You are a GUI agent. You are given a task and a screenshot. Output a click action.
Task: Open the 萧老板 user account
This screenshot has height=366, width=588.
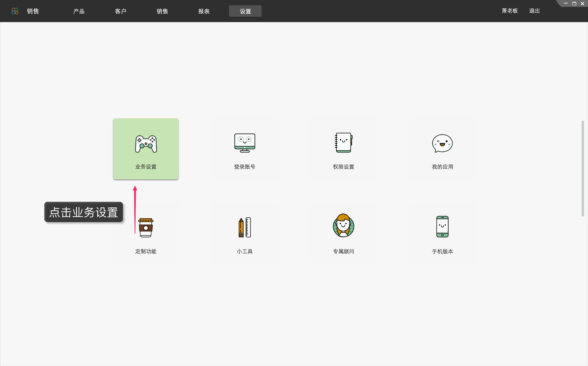click(x=509, y=11)
